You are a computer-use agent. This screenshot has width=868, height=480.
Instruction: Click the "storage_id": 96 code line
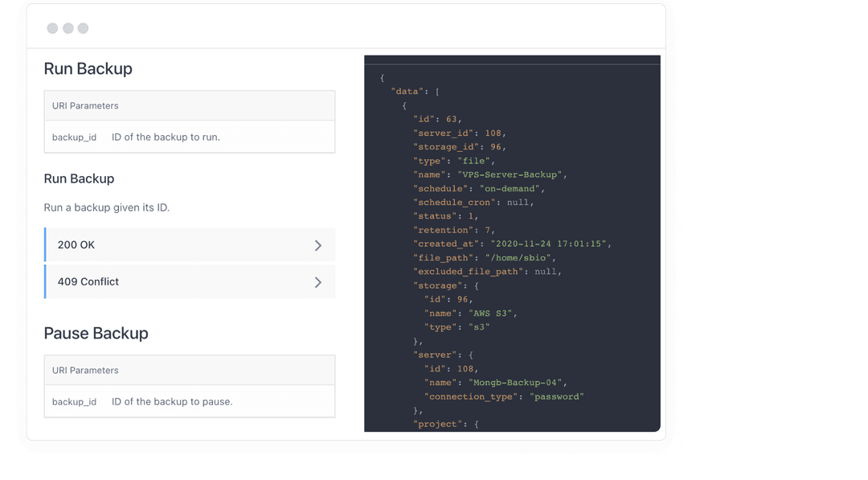(460, 146)
